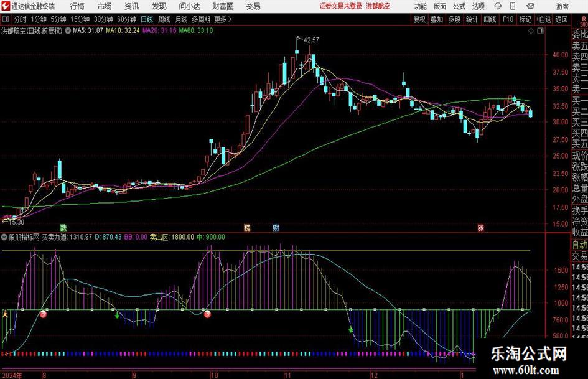Screen dimensions: 588x379
Task: Click the 叠加 overlay button
Action: [437, 19]
